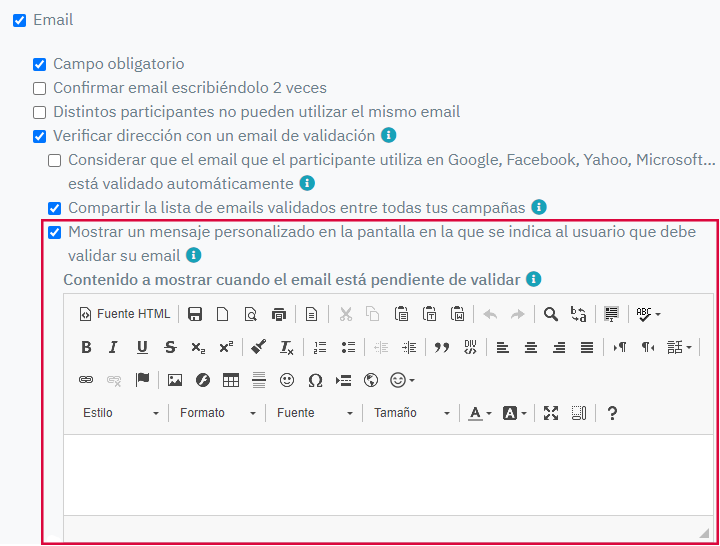Toggle bold formatting
Image resolution: width=720 pixels, height=546 pixels.
click(x=86, y=347)
